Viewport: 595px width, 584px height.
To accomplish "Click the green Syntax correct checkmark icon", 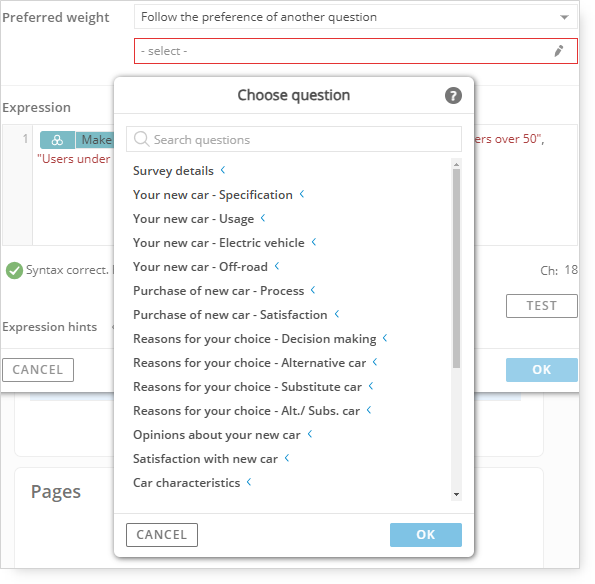I will (14, 271).
